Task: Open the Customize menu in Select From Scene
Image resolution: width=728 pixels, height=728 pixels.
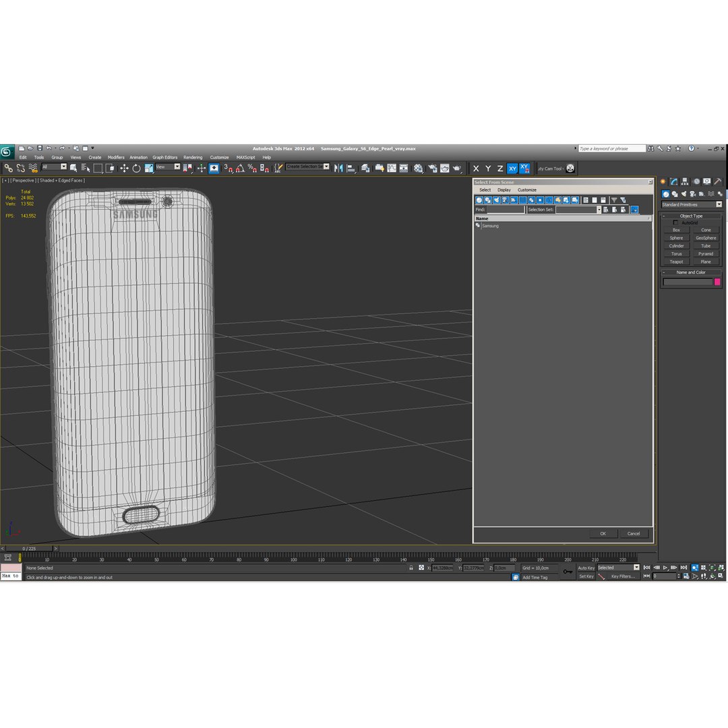Action: [x=527, y=190]
